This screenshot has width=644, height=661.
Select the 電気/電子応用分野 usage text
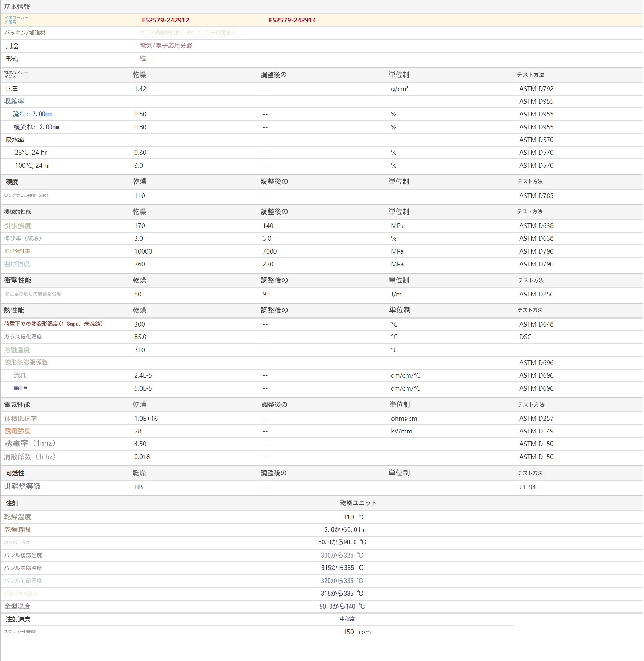166,46
